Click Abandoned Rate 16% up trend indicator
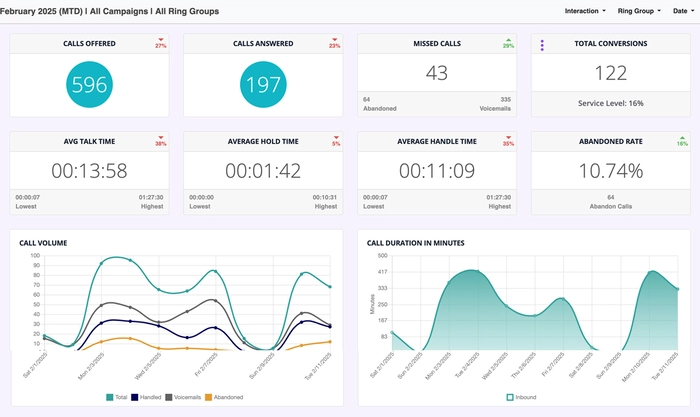 (x=682, y=141)
